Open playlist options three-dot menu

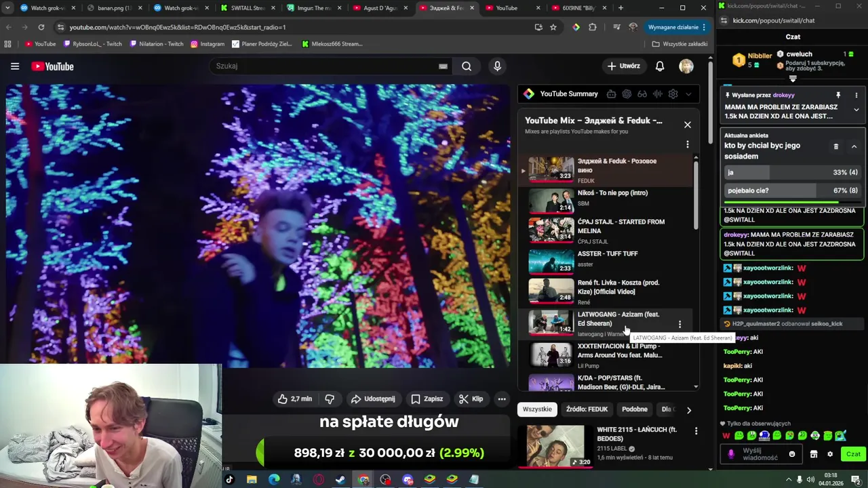point(688,144)
